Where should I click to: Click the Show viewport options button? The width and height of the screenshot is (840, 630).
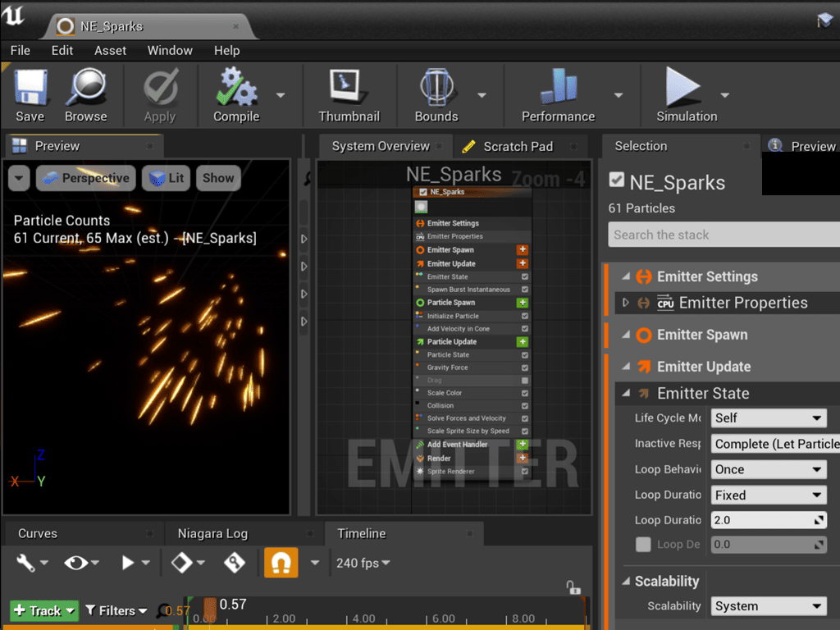[218, 178]
